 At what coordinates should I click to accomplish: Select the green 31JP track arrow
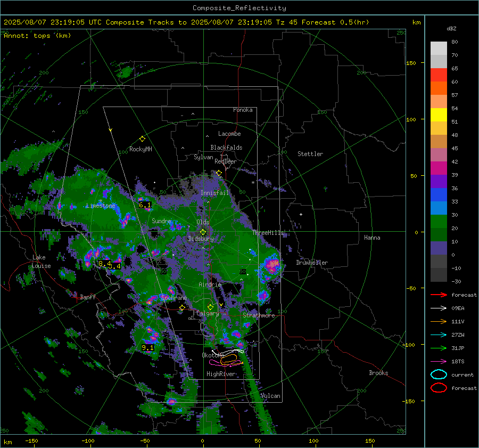[x=439, y=348]
